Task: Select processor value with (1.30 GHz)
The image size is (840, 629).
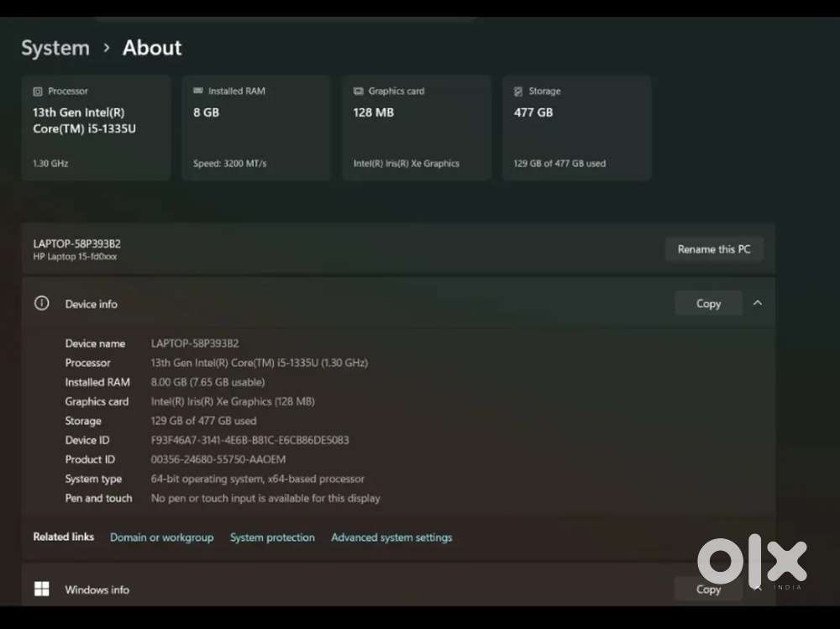Action: [260, 363]
